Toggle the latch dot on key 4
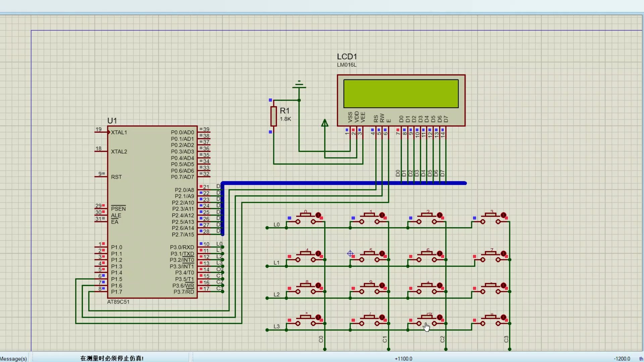The width and height of the screenshot is (644, 362). point(318,254)
